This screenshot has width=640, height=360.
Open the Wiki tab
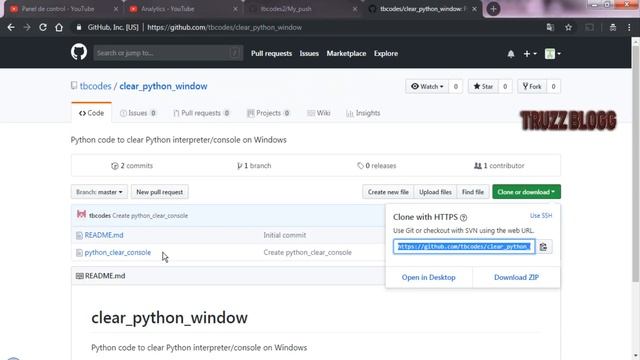click(x=319, y=113)
